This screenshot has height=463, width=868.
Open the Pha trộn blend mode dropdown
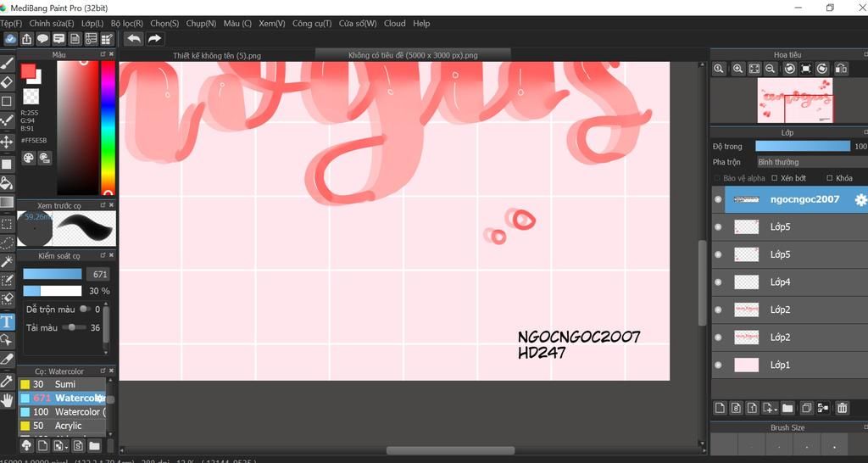point(811,162)
